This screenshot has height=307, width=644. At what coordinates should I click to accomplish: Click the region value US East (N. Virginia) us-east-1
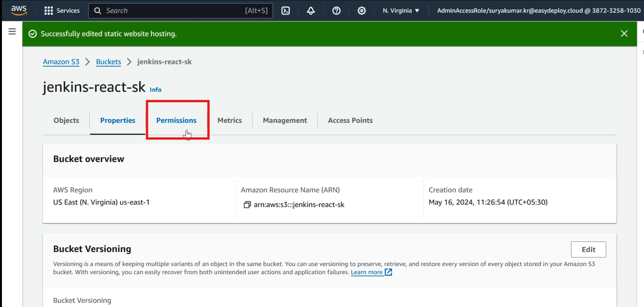point(101,202)
